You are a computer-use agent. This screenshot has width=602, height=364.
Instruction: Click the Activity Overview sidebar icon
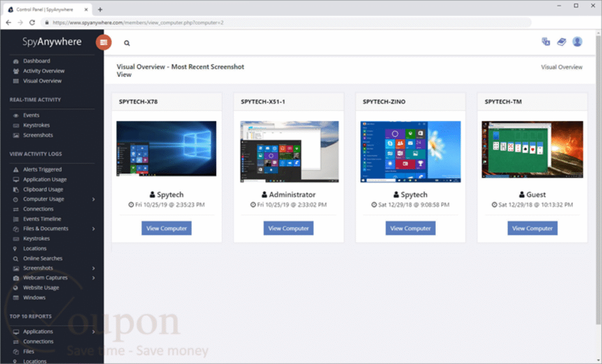tap(16, 71)
